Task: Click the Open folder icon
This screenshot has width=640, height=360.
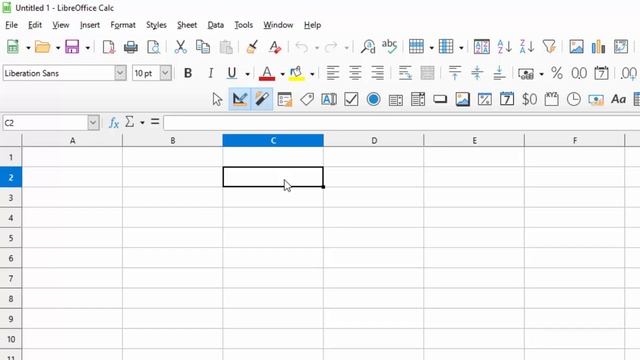Action: point(42,47)
